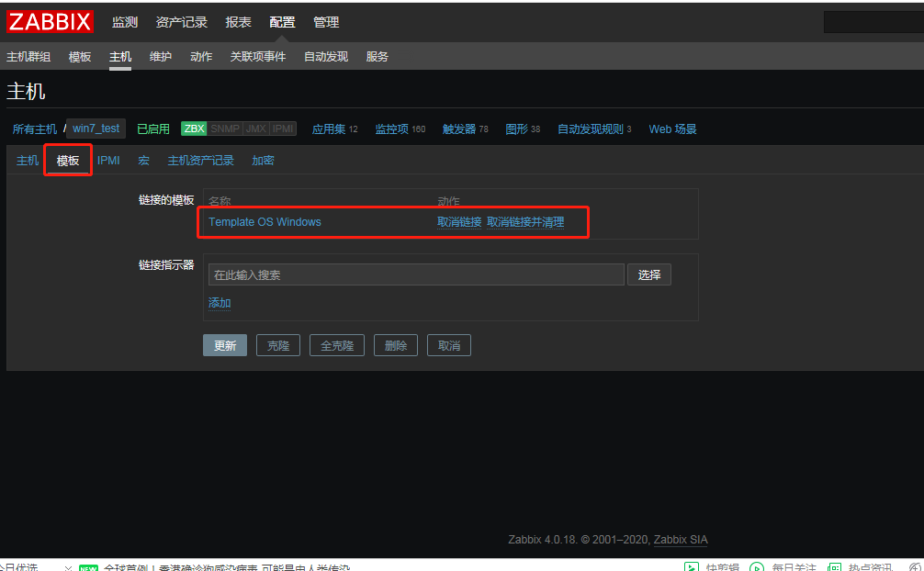Open the 资产记录 top menu

(182, 22)
